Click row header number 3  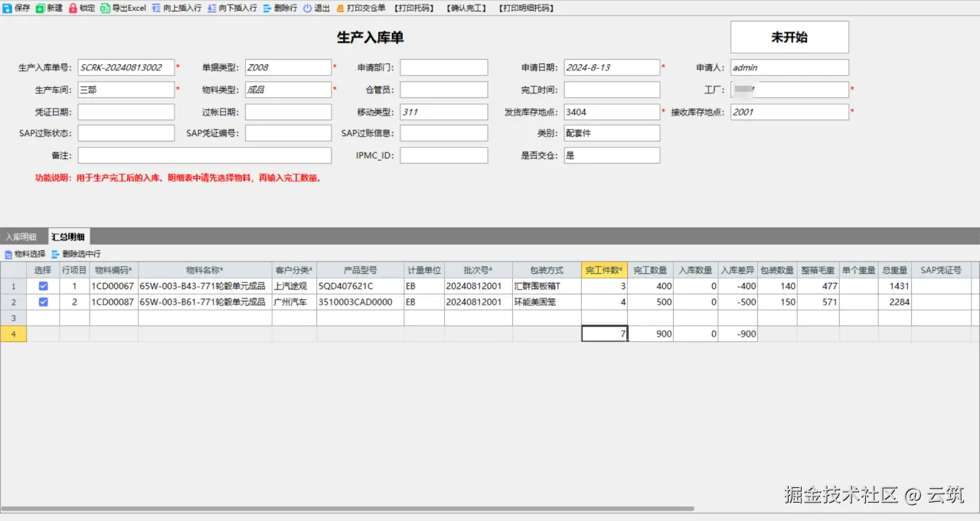(x=13, y=317)
